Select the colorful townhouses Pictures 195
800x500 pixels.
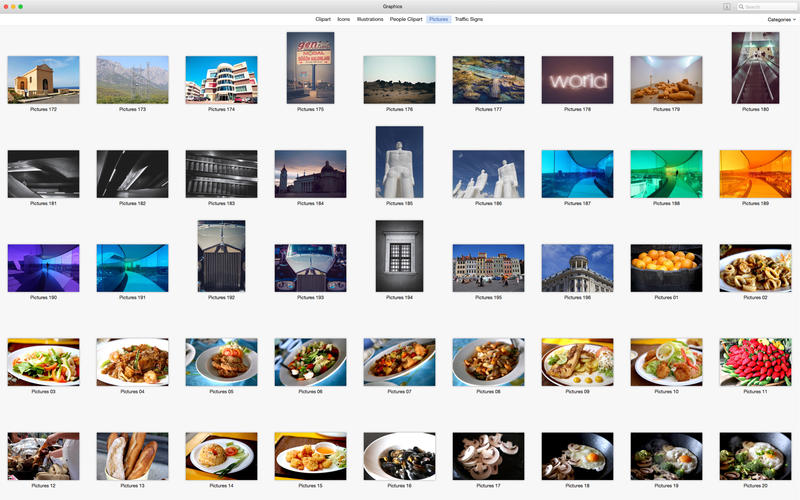coord(488,268)
